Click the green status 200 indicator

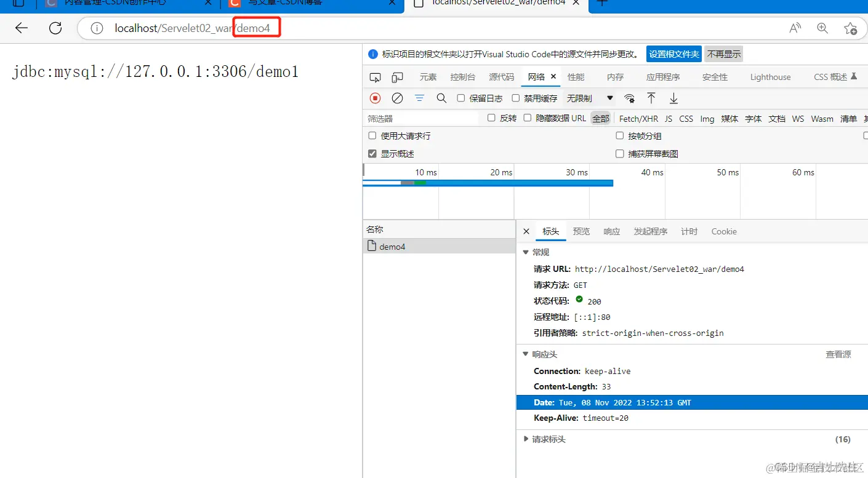click(x=579, y=300)
